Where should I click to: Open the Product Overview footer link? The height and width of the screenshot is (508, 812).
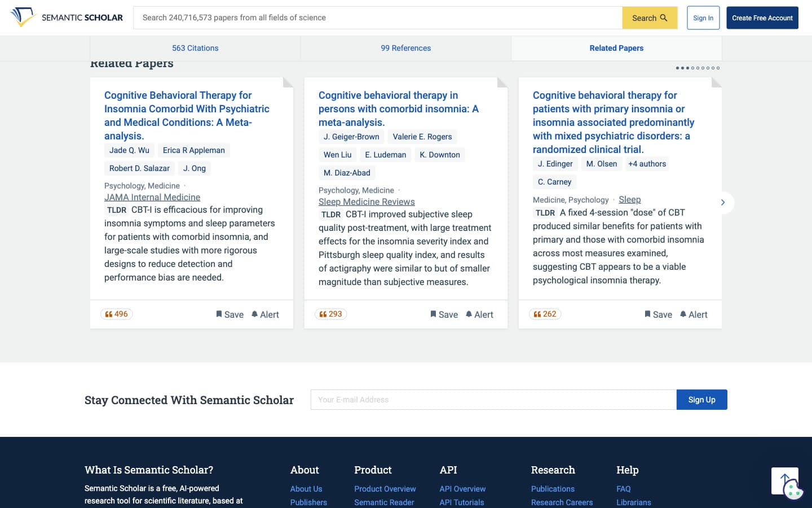coord(385,489)
